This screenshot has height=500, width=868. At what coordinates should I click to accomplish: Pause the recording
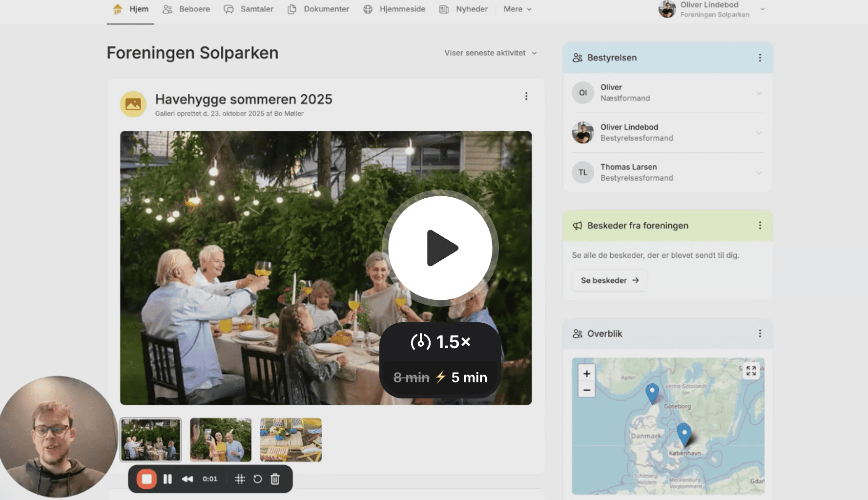(167, 479)
